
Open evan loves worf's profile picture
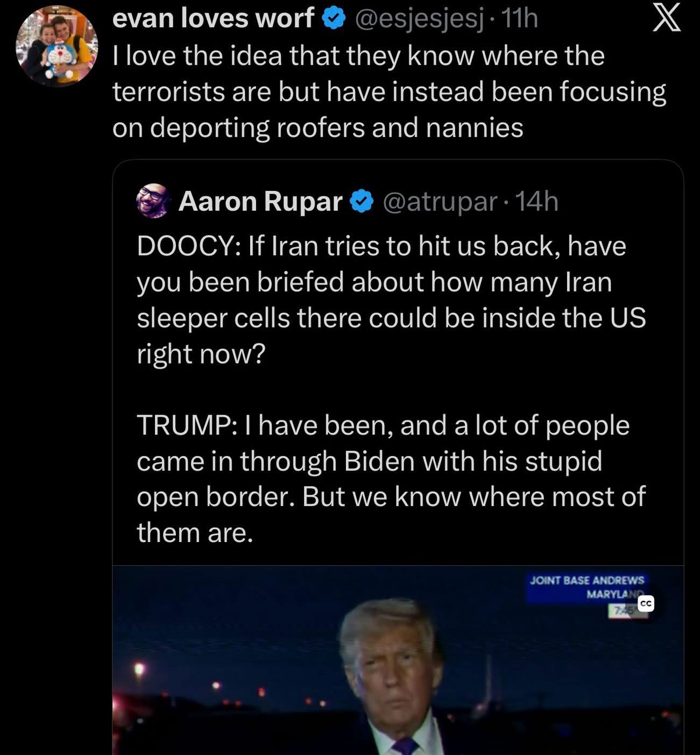tap(57, 47)
